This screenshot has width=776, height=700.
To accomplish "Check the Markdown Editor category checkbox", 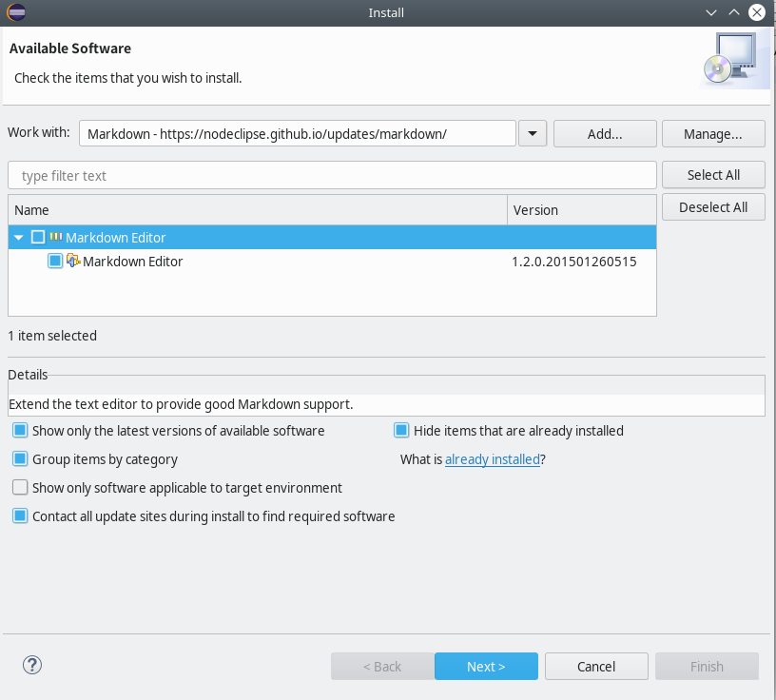I will click(x=38, y=237).
